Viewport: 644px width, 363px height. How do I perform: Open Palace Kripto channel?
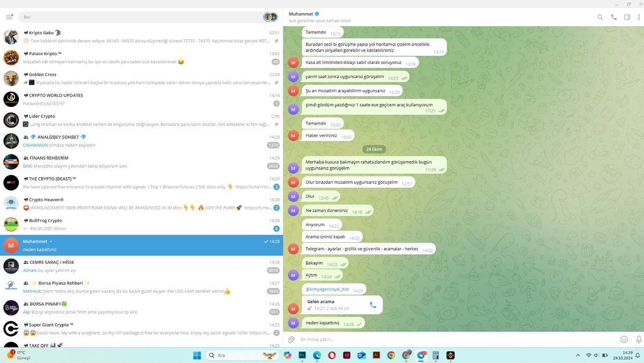coord(142,57)
